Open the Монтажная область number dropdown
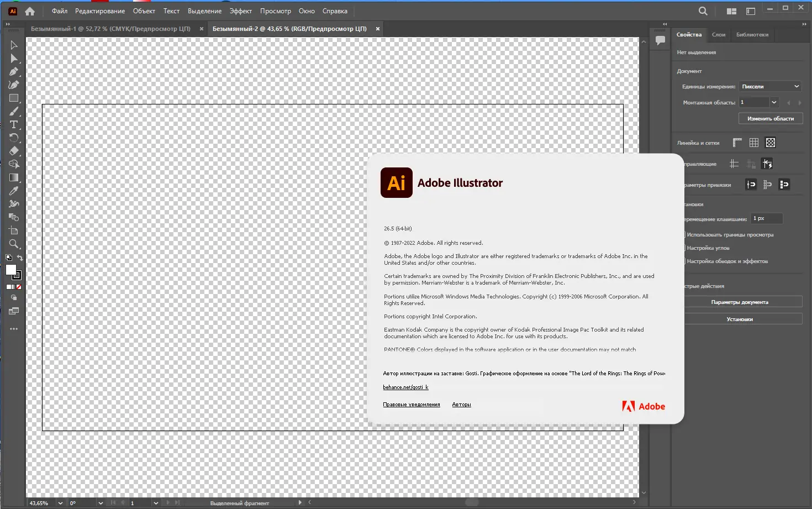The image size is (812, 509). point(773,102)
